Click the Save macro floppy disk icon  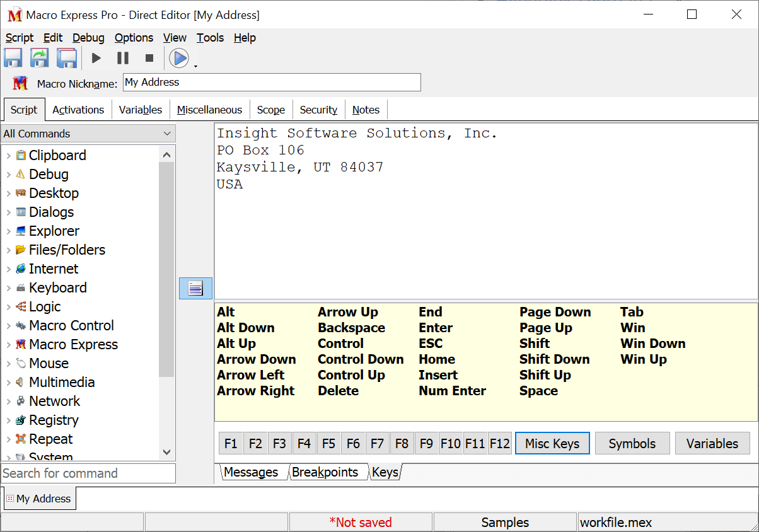click(13, 58)
